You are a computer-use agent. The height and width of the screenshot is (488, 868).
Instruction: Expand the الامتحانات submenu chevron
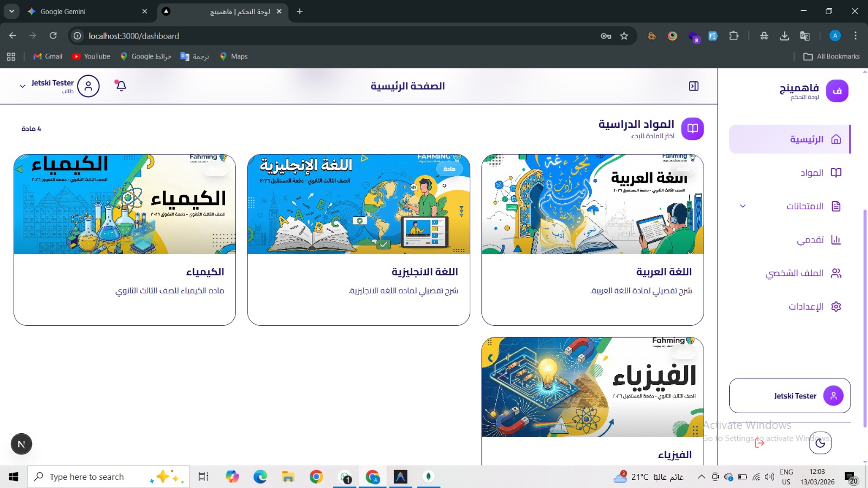[743, 206]
